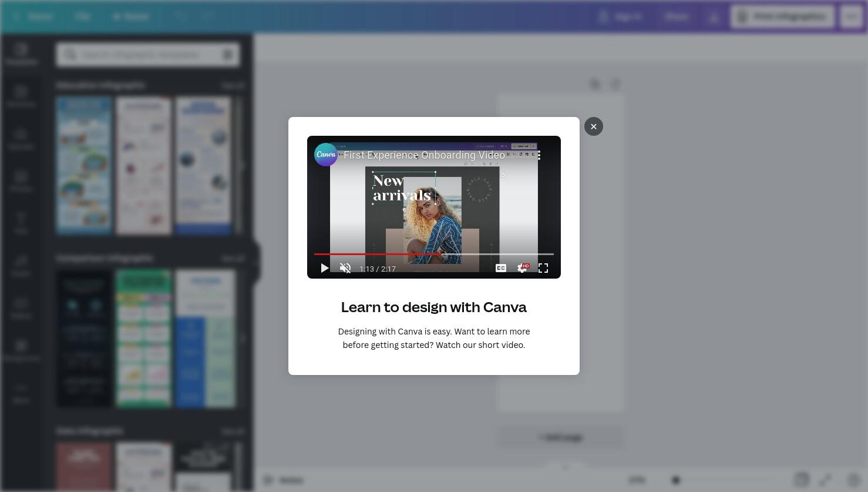
Task: Click the duplicate page icon above the canvas
Action: point(595,84)
